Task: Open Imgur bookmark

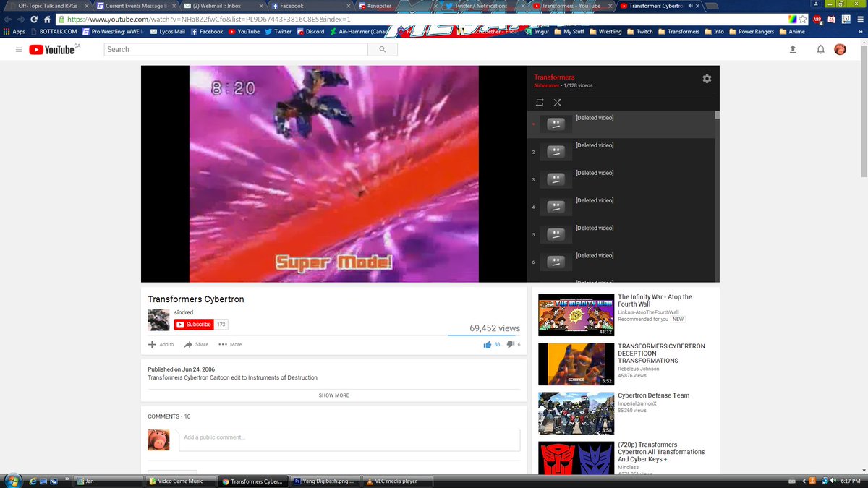Action: click(537, 32)
